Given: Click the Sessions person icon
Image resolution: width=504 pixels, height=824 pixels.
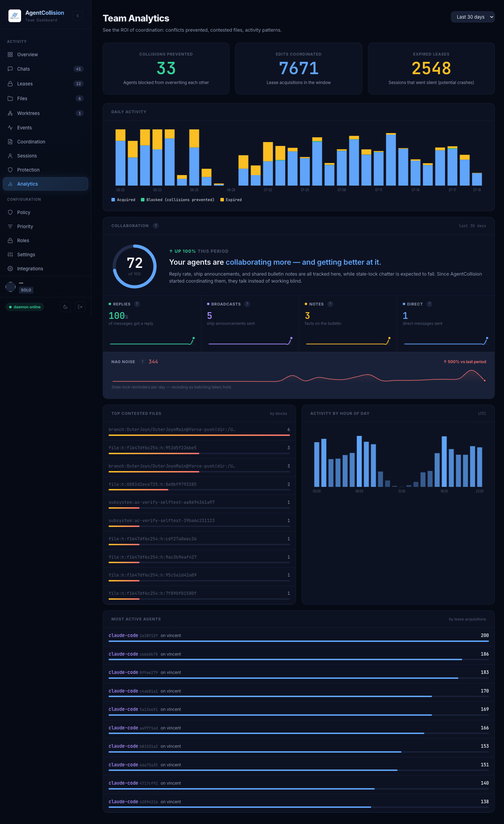Looking at the screenshot, I should point(10,156).
